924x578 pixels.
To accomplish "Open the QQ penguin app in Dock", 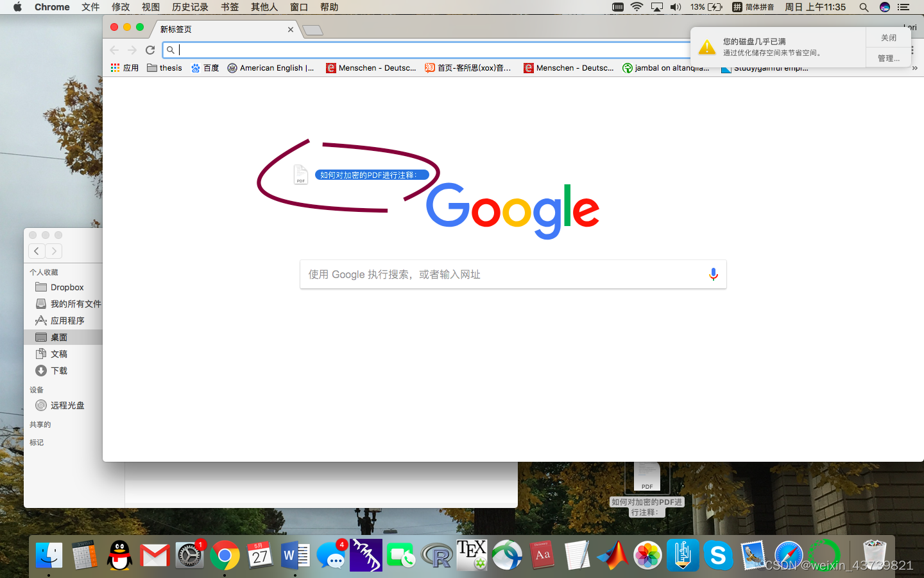I will tap(119, 556).
